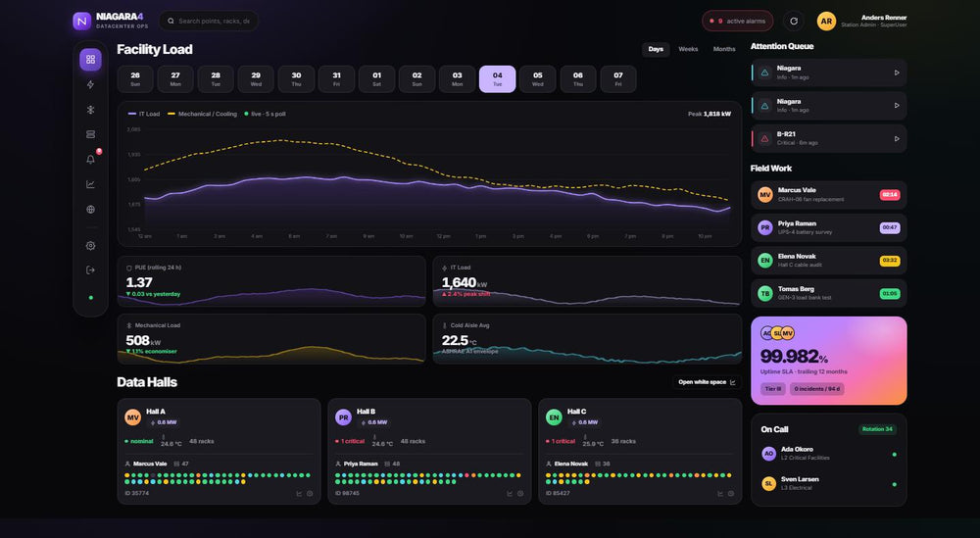Open the IT Load 1,640 kW card
This screenshot has height=538, width=980.
click(587, 281)
